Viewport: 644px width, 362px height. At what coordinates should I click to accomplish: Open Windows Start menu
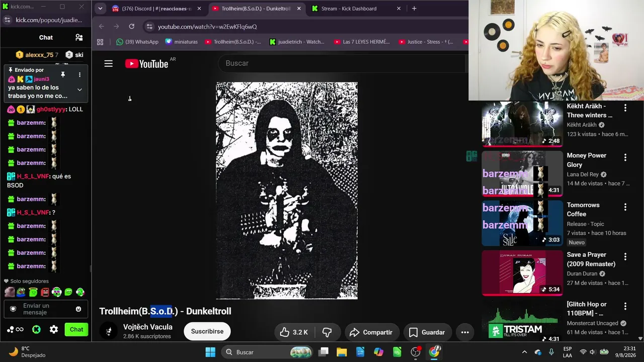[x=210, y=352]
